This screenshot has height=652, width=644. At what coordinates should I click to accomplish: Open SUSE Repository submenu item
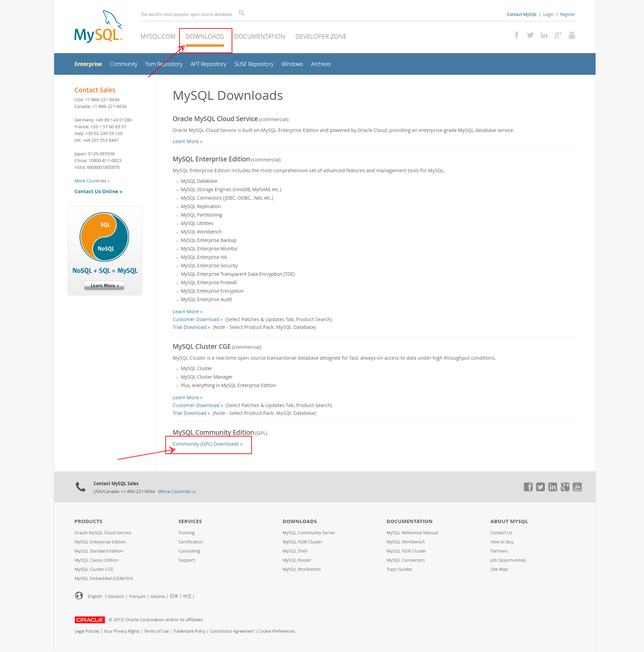point(254,64)
